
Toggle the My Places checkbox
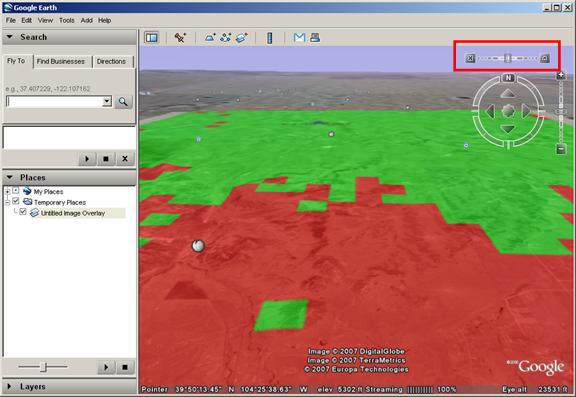15,190
